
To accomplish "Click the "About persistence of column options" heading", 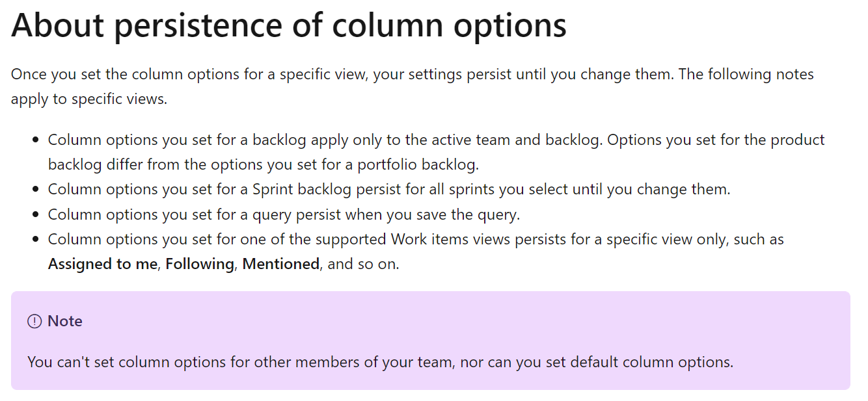I will pyautogui.click(x=289, y=25).
